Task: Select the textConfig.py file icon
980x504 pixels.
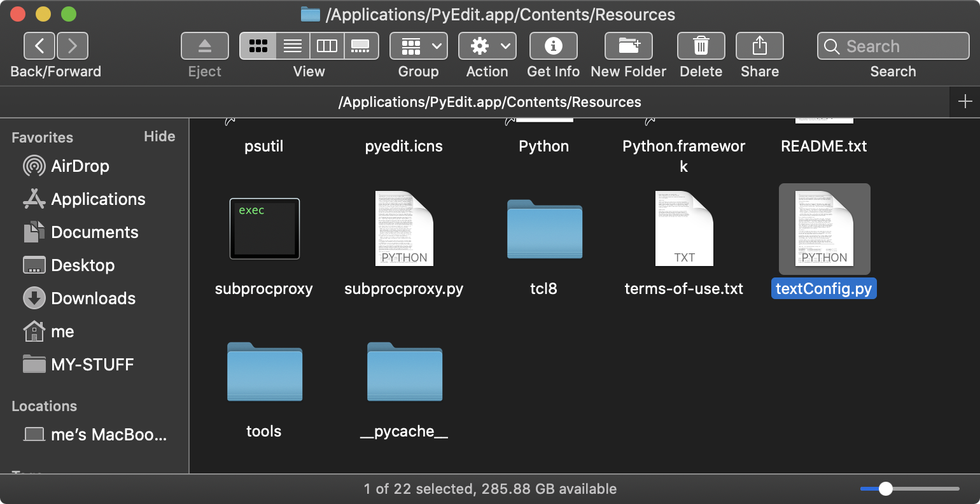Action: point(824,228)
